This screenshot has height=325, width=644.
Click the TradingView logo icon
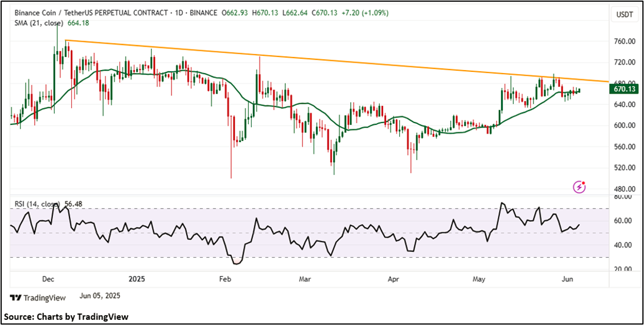(15, 298)
